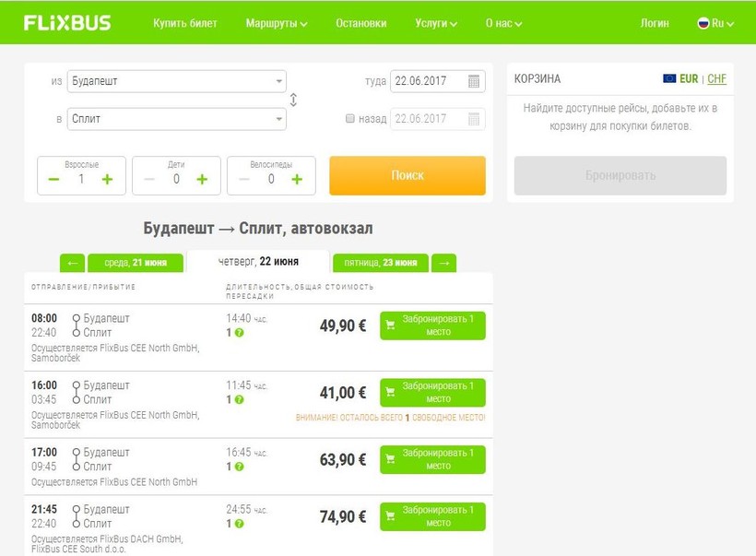Book 1 seat for 41,00 € trip
The height and width of the screenshot is (556, 756).
432,393
